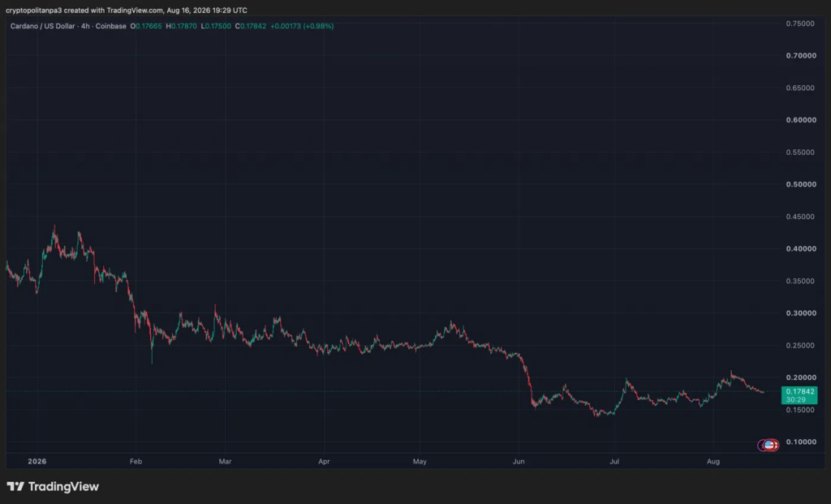Click the 0.55000 price axis label

(800, 152)
